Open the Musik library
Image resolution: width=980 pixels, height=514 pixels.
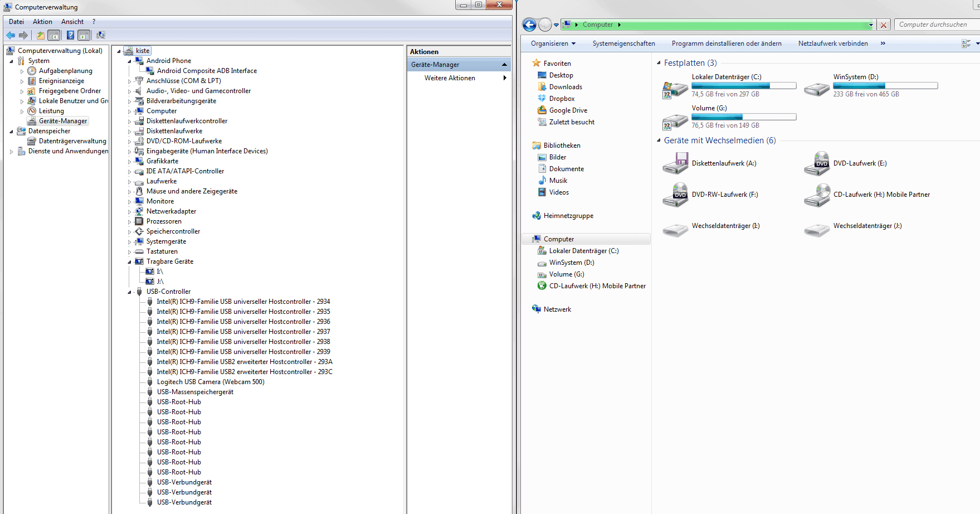tap(558, 181)
